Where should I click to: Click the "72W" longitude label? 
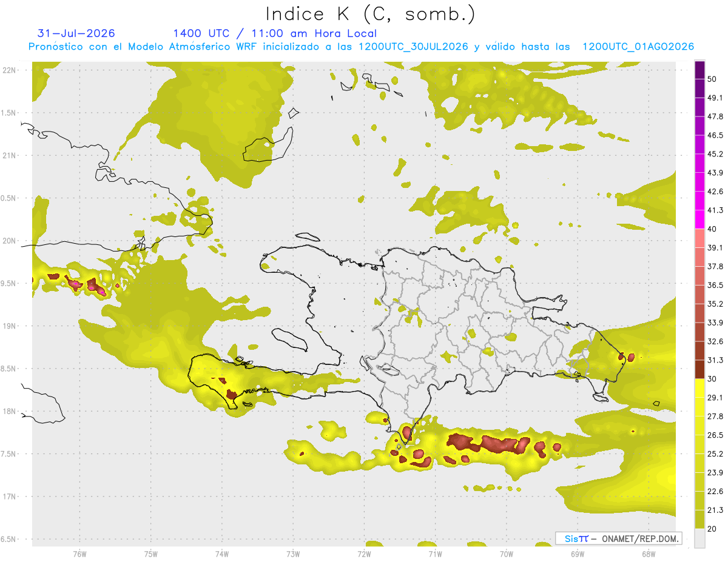point(364,554)
